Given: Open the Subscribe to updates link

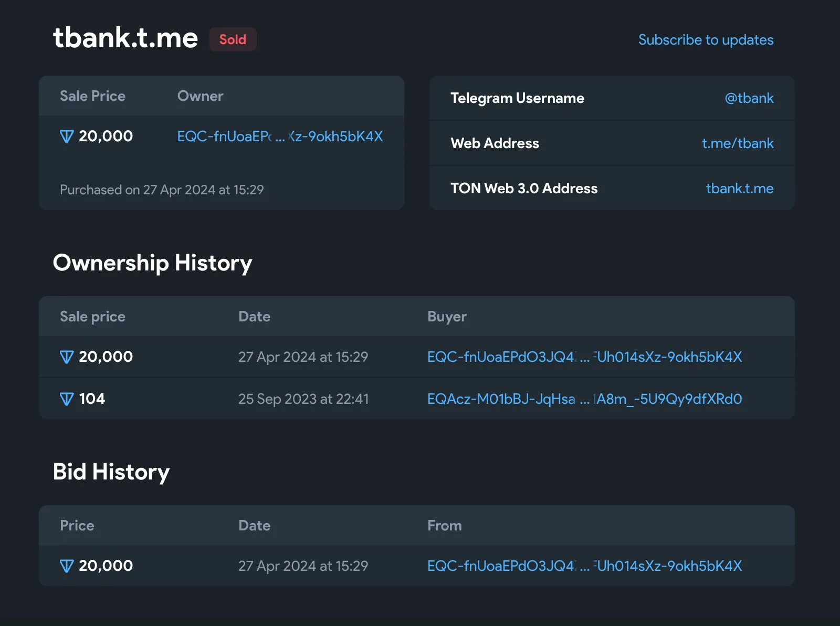Looking at the screenshot, I should point(706,40).
